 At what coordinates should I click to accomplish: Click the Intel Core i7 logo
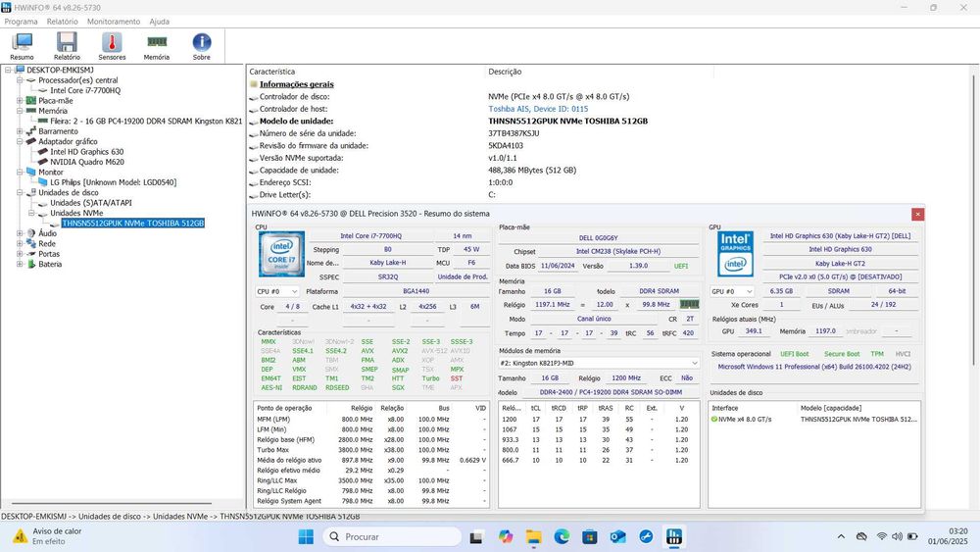click(x=281, y=255)
